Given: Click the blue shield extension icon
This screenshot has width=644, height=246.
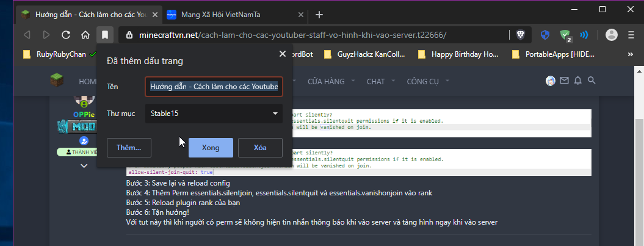Looking at the screenshot, I should click(545, 35).
